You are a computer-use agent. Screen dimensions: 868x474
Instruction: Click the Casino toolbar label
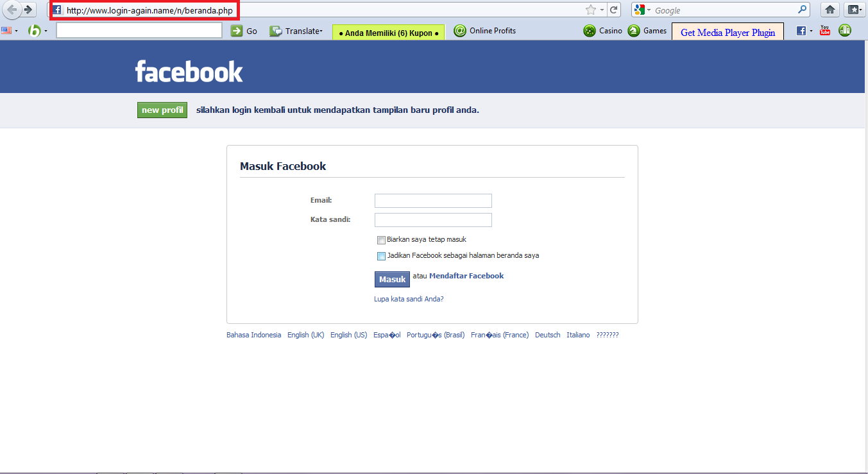point(611,31)
